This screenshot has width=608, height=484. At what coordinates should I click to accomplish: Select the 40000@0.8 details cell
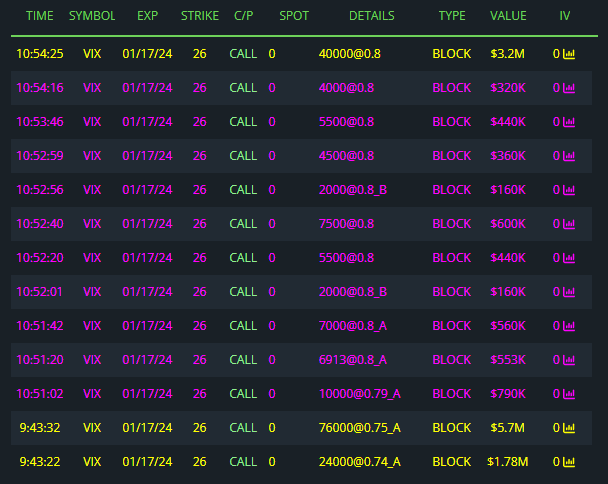[x=349, y=54]
